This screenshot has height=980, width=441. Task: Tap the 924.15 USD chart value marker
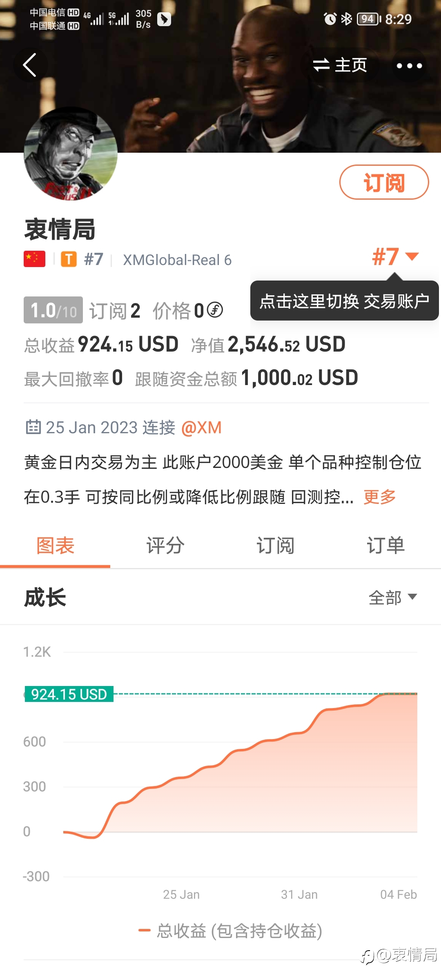pos(69,694)
